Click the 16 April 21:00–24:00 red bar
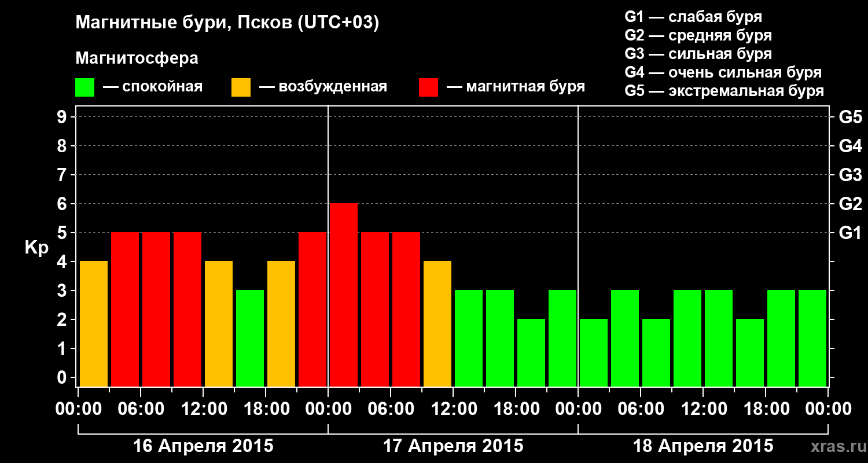The height and width of the screenshot is (463, 868). point(312,309)
